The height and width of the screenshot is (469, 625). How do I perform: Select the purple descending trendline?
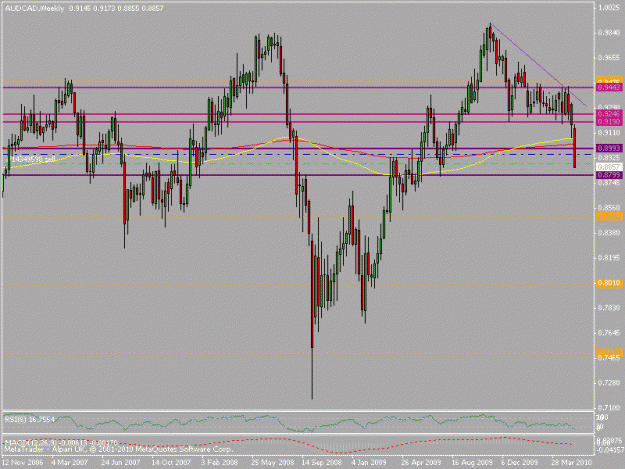pos(539,65)
